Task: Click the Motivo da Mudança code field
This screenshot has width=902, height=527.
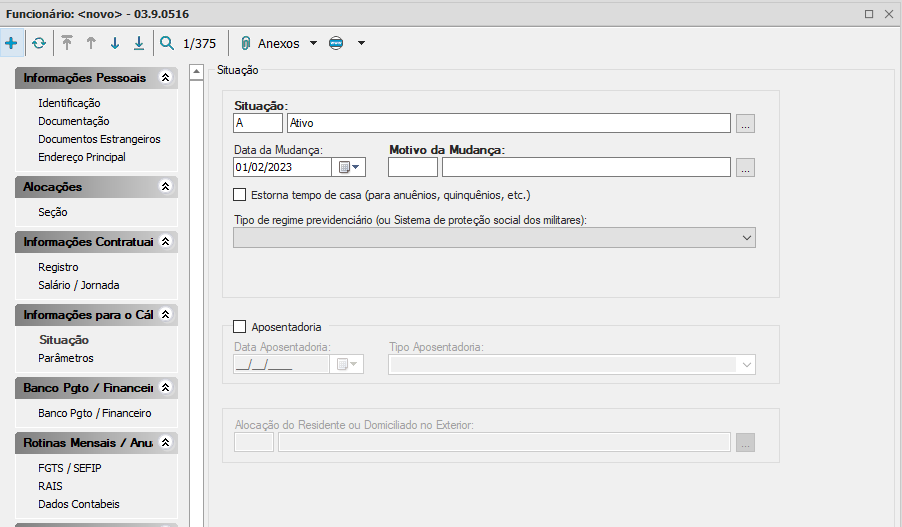Action: [412, 167]
